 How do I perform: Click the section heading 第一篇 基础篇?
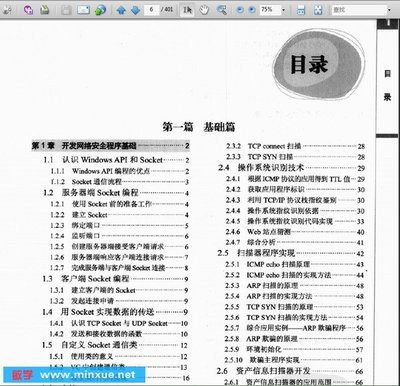pyautogui.click(x=199, y=127)
